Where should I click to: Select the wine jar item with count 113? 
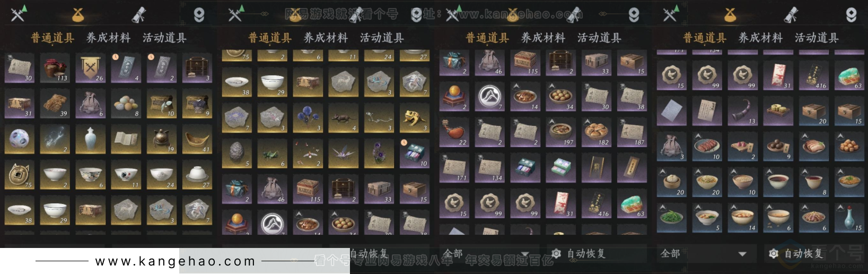click(55, 68)
